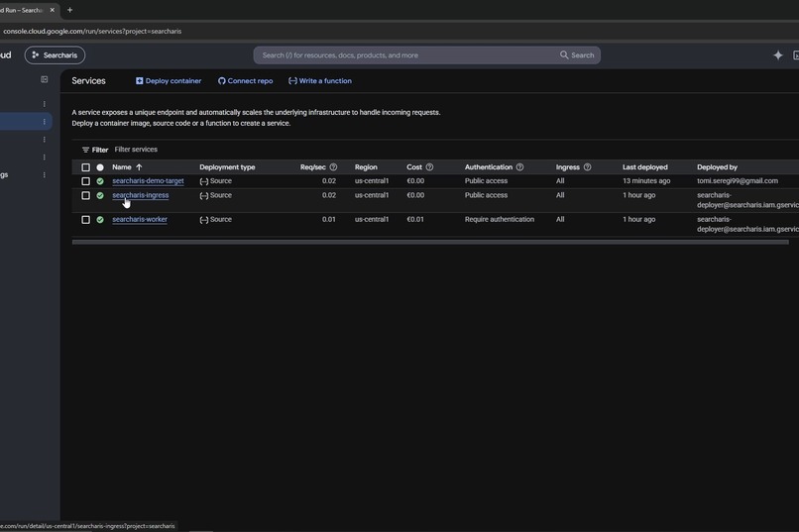The width and height of the screenshot is (799, 532).
Task: Click the Req/sec help icon
Action: 333,167
